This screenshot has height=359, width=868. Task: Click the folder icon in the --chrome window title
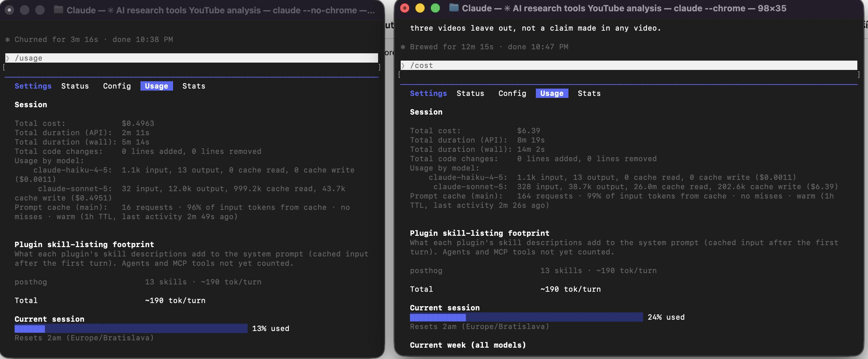(454, 8)
